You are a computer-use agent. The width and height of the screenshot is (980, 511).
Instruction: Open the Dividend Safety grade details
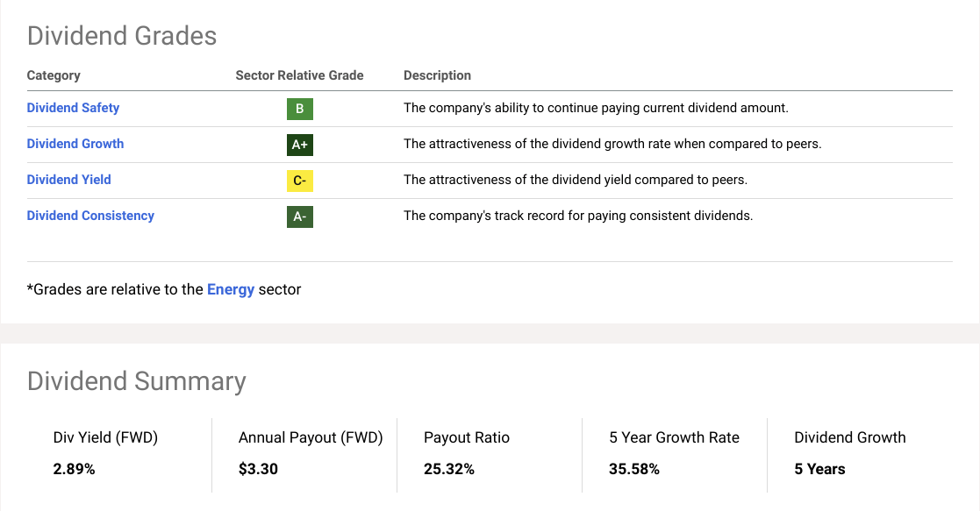[x=73, y=108]
